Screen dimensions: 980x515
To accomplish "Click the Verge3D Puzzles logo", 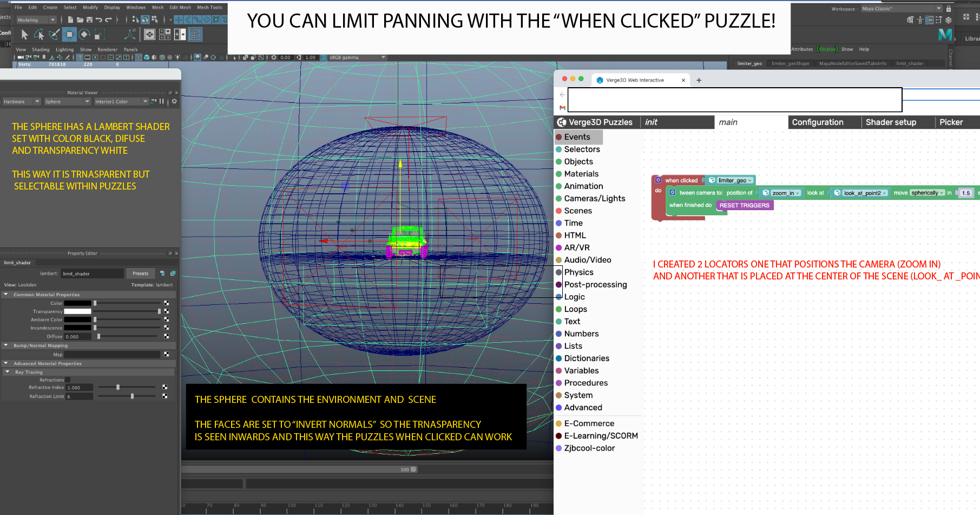I will [562, 122].
